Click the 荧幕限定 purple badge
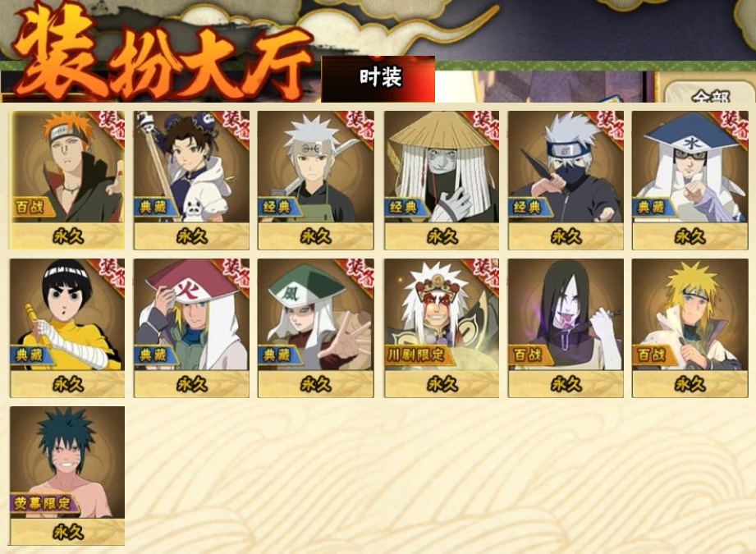Image resolution: width=756 pixels, height=554 pixels. tap(44, 503)
